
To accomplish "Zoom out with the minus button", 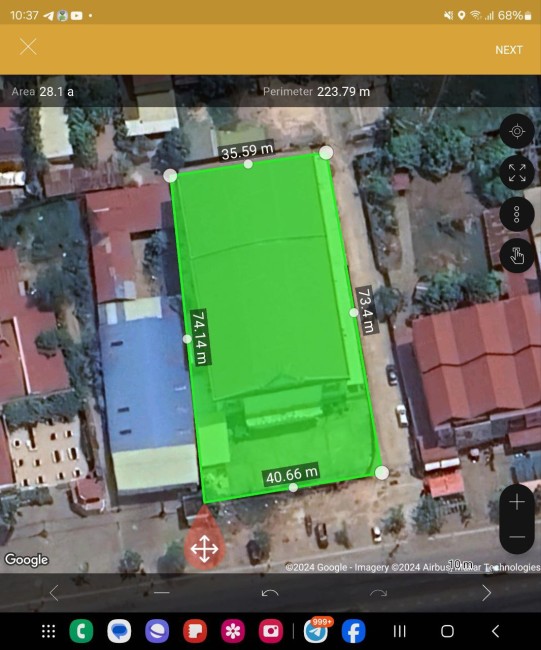I will 517,536.
